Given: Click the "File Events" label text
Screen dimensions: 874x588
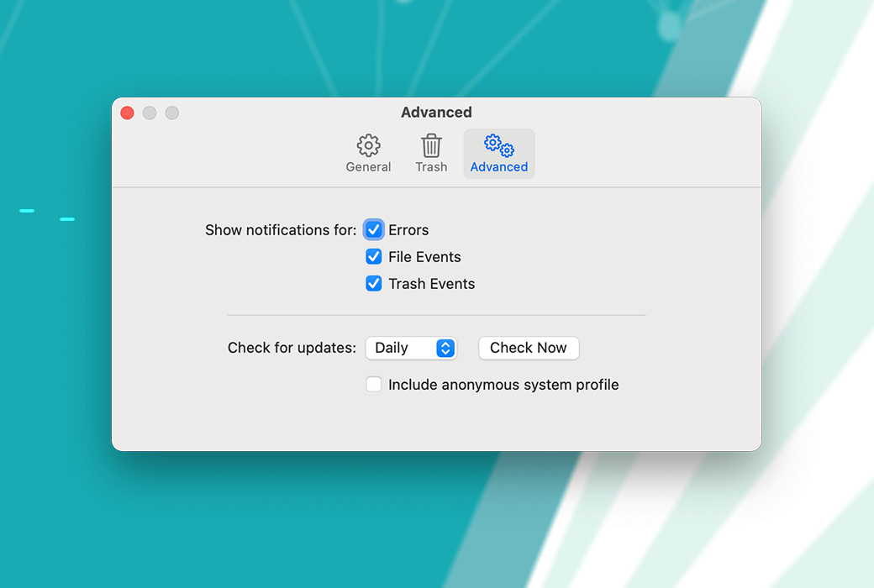Looking at the screenshot, I should pyautogui.click(x=424, y=257).
